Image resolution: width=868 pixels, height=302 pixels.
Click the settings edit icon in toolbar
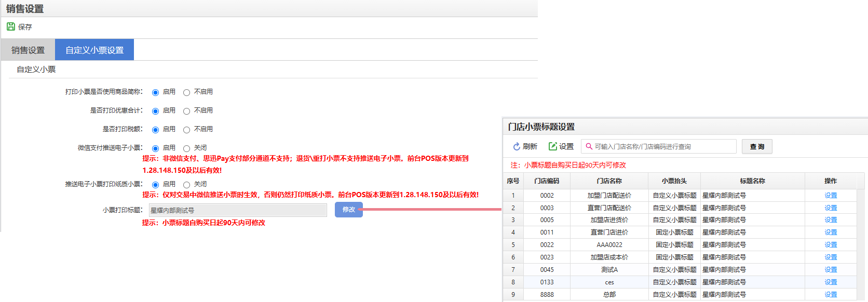coord(553,147)
